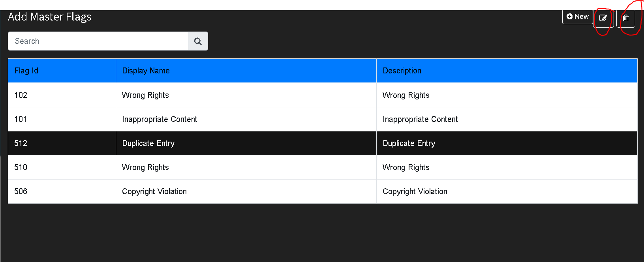Image resolution: width=644 pixels, height=262 pixels.
Task: Click the magnifier search icon button
Action: coord(198,41)
